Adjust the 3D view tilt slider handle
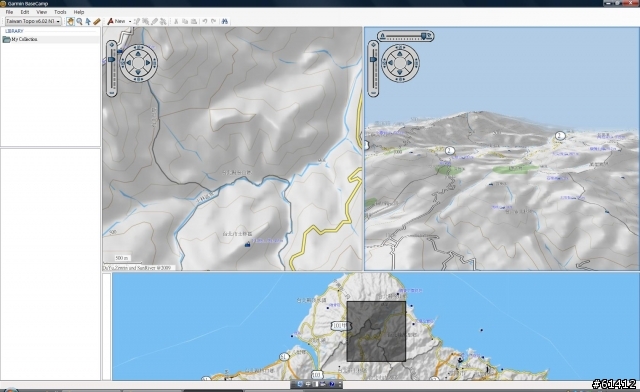Screen dimensions: 640x392 tap(424, 36)
